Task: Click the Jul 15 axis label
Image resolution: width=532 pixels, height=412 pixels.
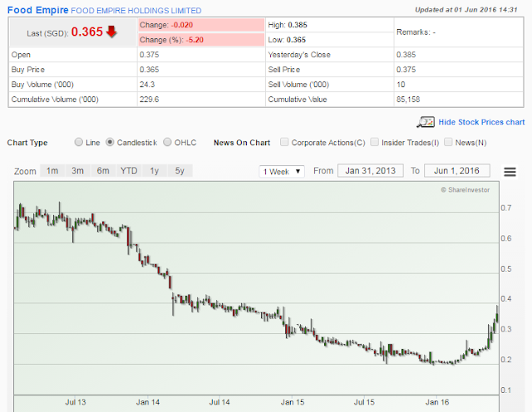Action: (x=364, y=402)
